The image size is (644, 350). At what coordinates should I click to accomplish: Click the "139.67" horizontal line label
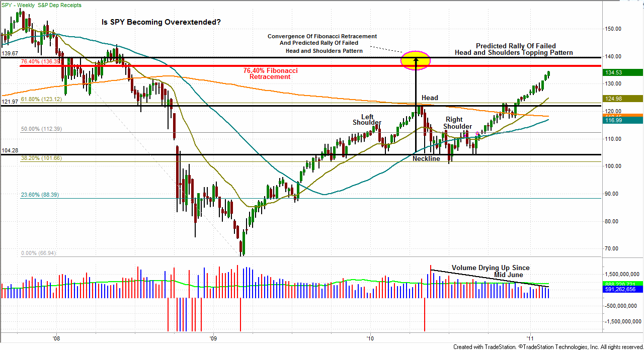[10, 53]
